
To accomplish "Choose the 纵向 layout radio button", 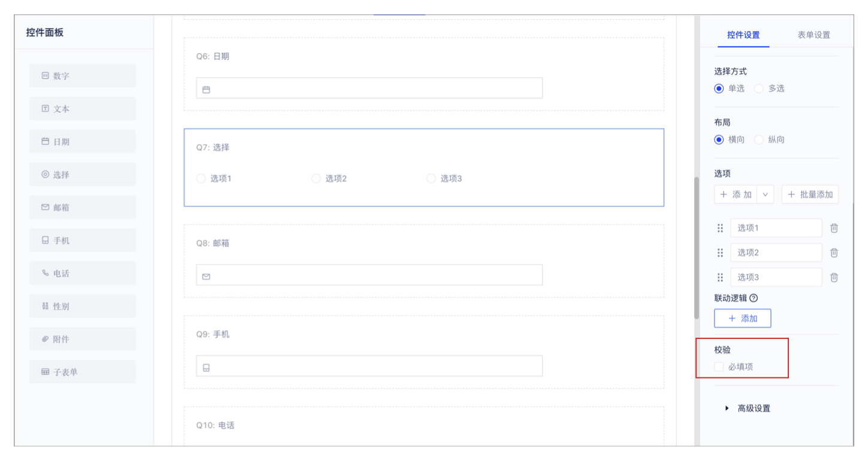I will point(759,140).
